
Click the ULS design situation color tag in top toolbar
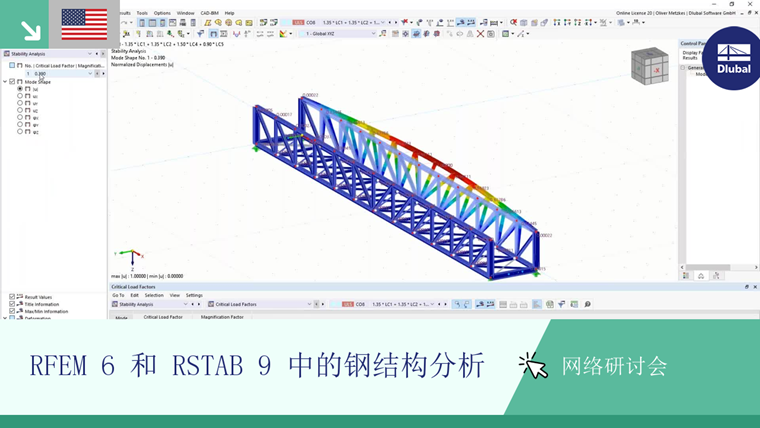pos(298,22)
